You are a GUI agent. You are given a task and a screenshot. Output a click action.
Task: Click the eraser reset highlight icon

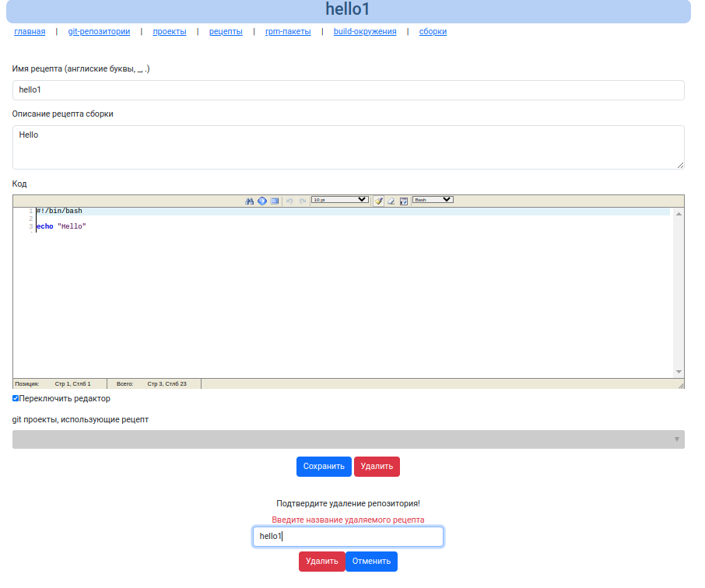tap(391, 201)
